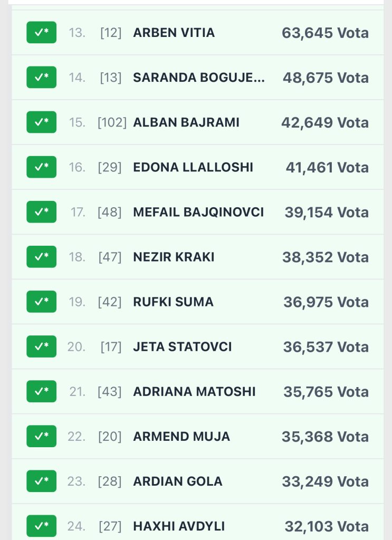Click the check badge beside Jeta Statovci

41,346
